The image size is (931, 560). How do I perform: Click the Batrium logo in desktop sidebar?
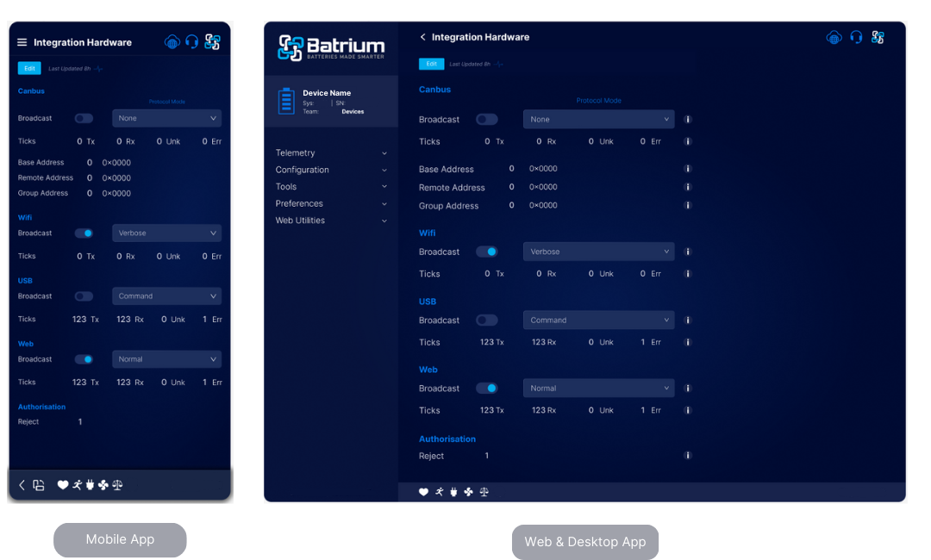point(331,47)
